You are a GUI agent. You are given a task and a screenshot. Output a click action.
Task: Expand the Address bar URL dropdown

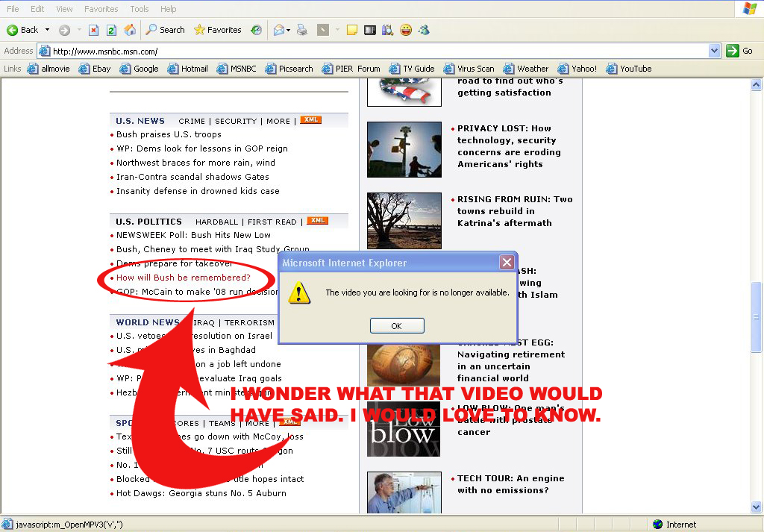coord(714,51)
